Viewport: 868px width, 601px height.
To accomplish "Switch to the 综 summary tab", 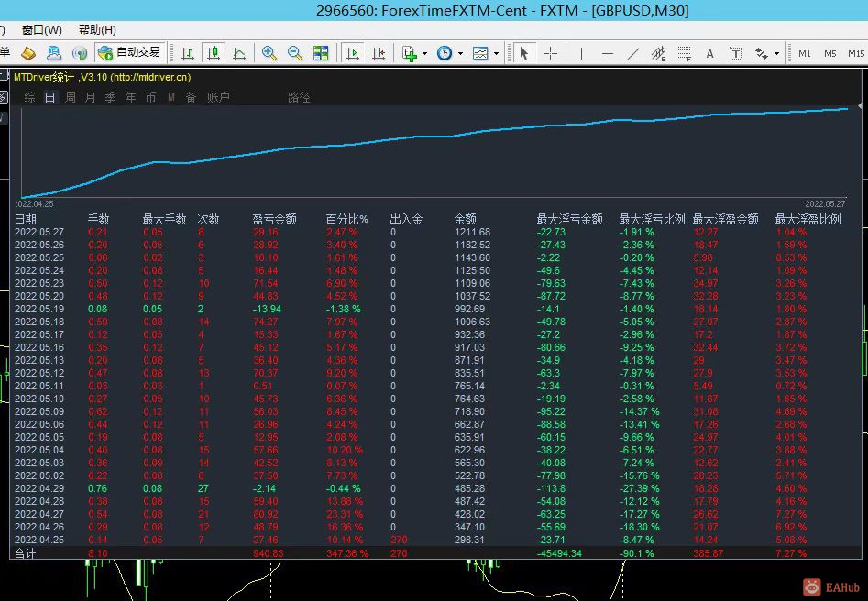I will [30, 97].
